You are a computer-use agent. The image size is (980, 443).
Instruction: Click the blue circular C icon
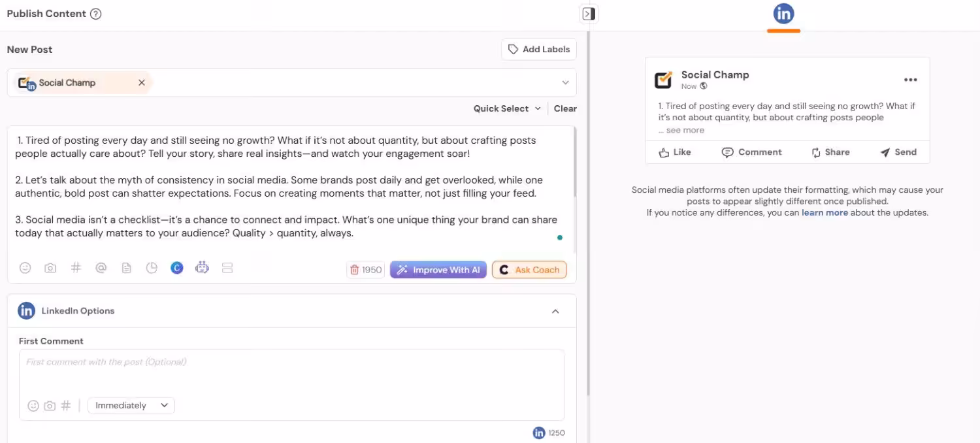click(177, 268)
